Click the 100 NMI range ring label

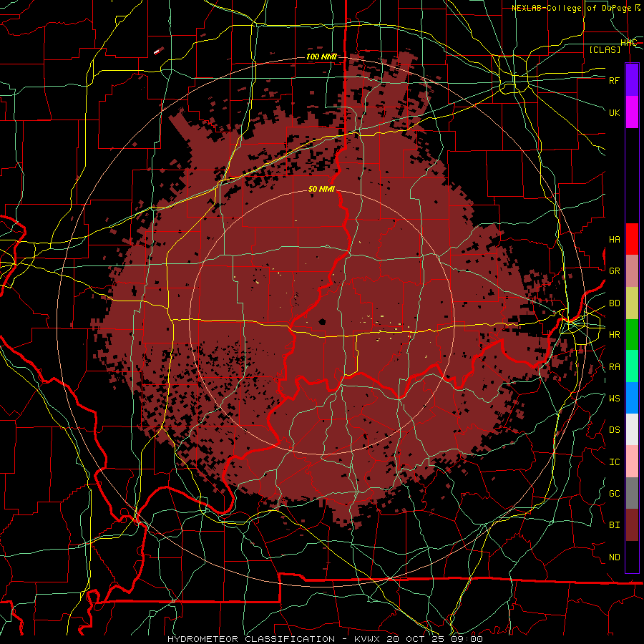pyautogui.click(x=321, y=57)
